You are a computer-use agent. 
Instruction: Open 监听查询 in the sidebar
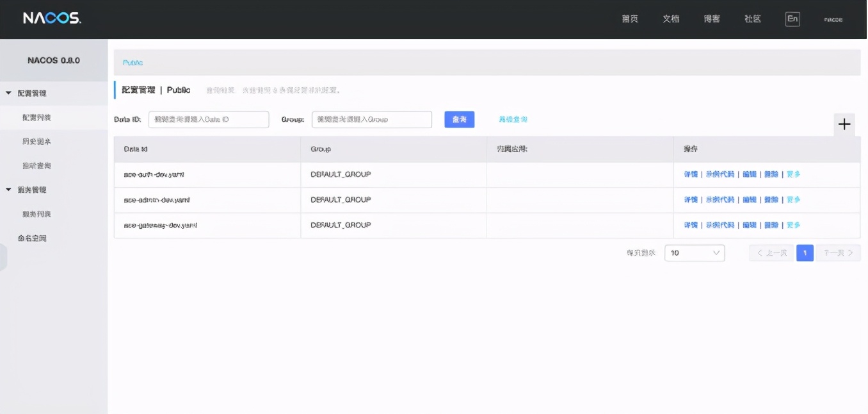(x=36, y=166)
